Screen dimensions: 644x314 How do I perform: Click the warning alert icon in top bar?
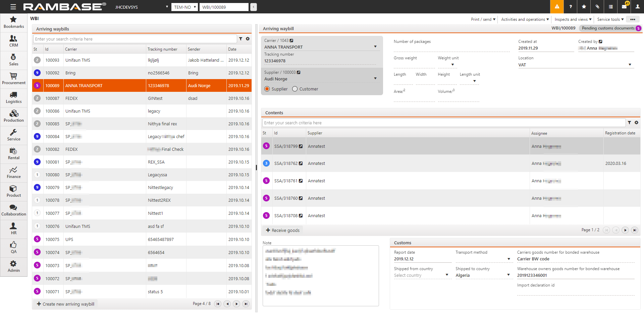coord(557,7)
